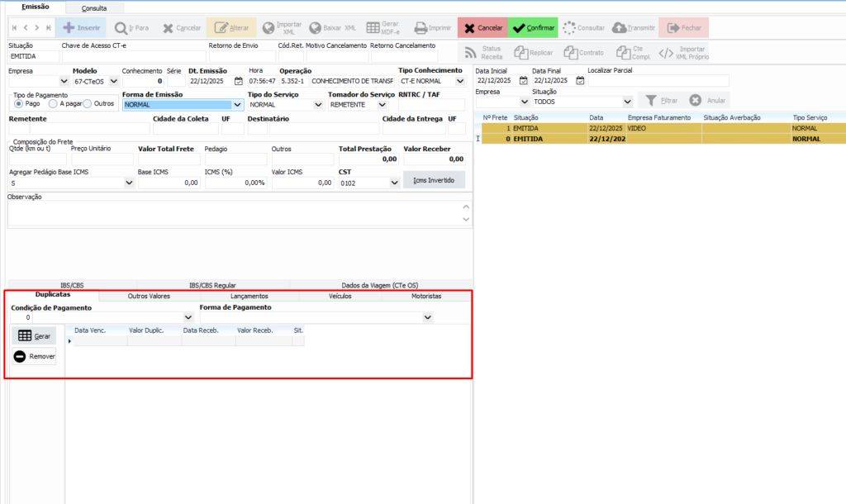Click the Baixar XML icon

pyautogui.click(x=315, y=27)
